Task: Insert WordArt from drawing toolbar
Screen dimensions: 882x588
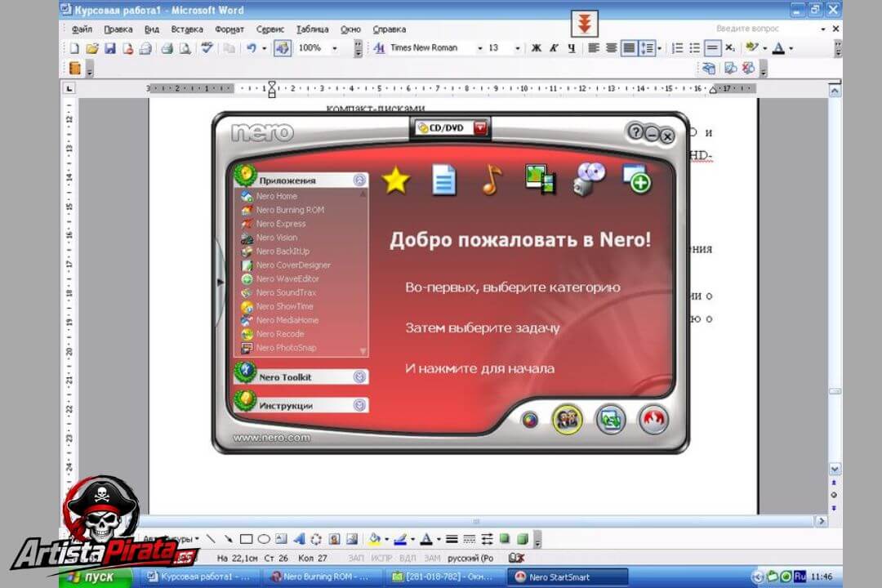Action: point(299,539)
